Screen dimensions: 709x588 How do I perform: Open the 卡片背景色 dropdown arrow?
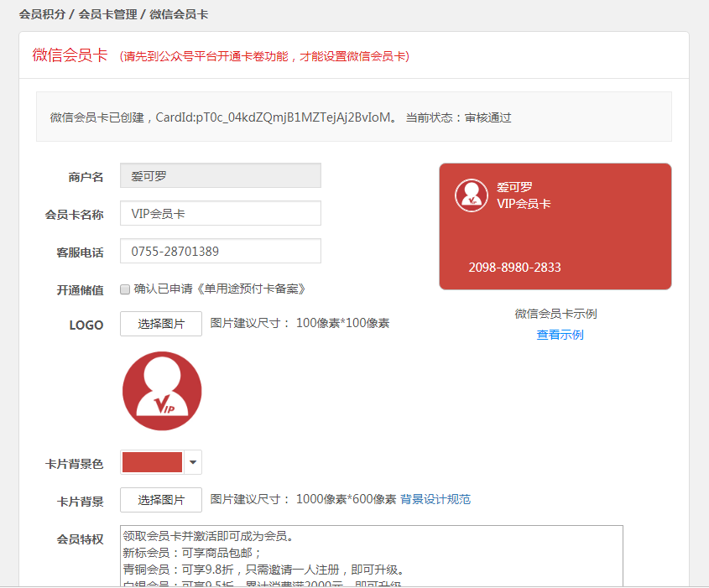pyautogui.click(x=193, y=462)
